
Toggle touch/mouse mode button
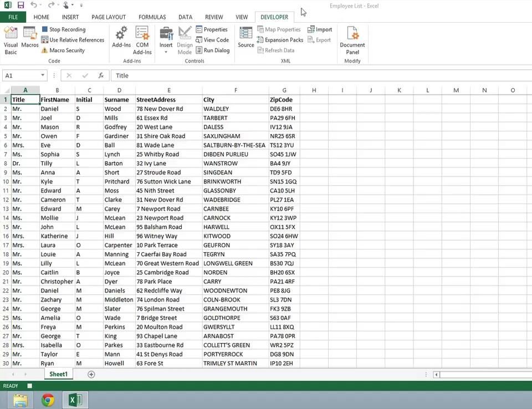pos(66,5)
